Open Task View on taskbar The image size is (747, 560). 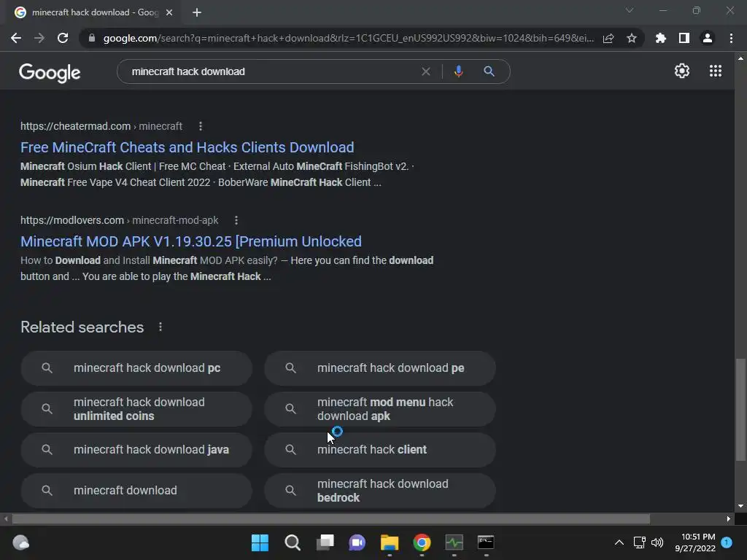[x=325, y=542]
